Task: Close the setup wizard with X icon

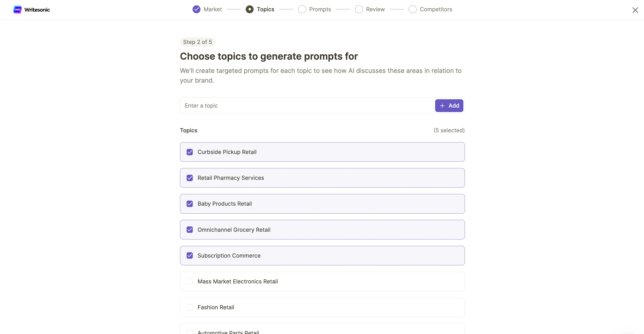Action: 635,10
